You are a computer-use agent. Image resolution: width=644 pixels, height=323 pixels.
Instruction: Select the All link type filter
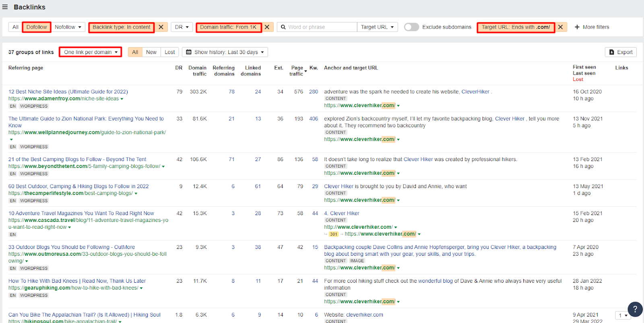click(15, 27)
